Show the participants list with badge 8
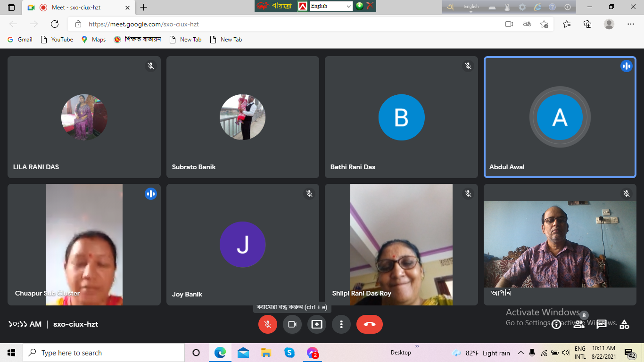Image resolution: width=644 pixels, height=362 pixels. pos(579,324)
